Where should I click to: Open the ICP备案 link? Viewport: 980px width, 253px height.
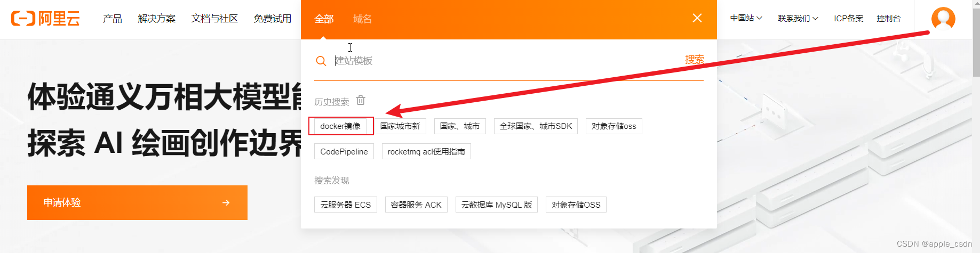coord(849,18)
